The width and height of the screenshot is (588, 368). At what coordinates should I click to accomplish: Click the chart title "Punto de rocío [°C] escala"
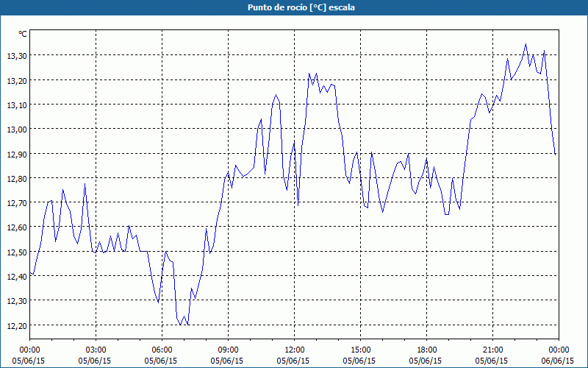coord(301,7)
